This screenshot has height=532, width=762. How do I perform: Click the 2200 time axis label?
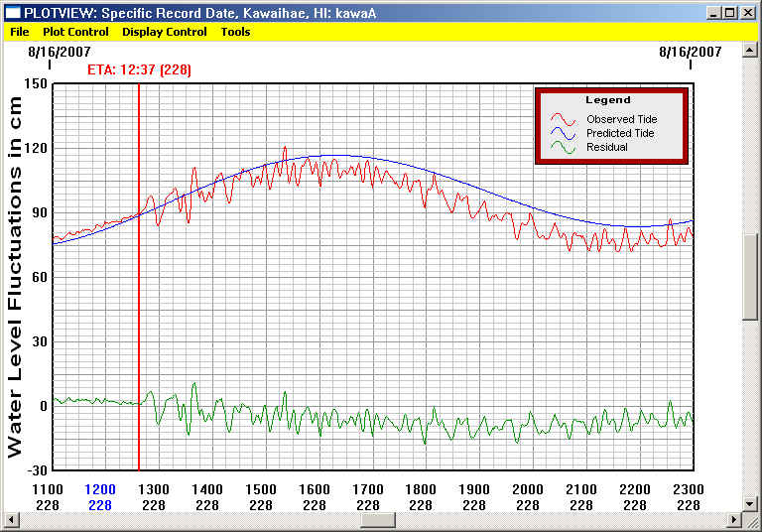coord(635,489)
